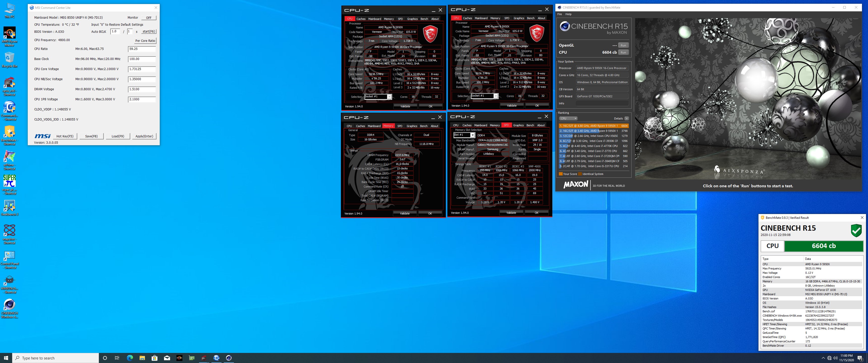Screen dimensions: 868x363
Task: Click Save(F8) in MSI Command Center
Action: point(91,136)
